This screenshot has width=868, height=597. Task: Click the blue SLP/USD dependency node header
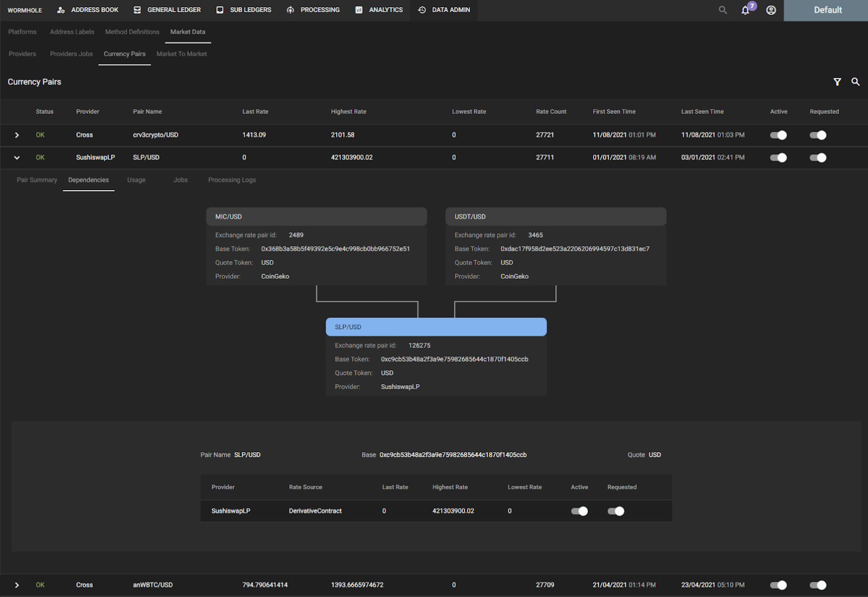point(436,327)
